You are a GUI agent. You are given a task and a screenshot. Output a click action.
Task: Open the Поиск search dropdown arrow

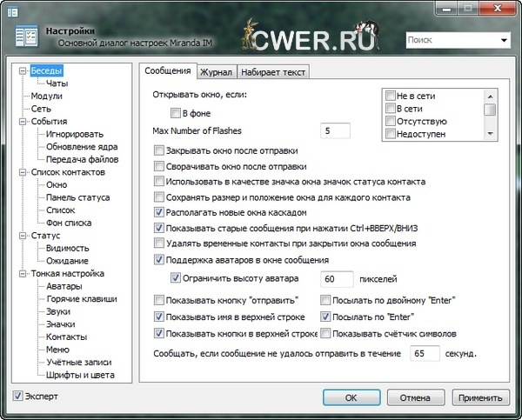[x=504, y=40]
